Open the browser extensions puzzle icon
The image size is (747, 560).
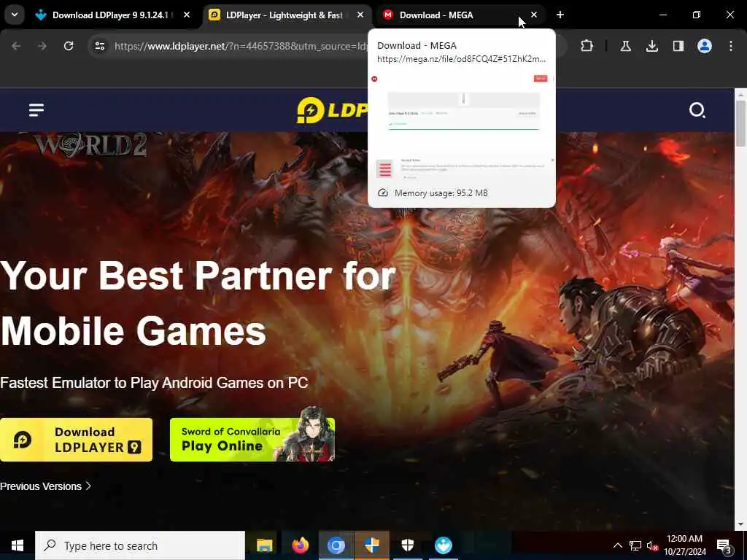587,46
